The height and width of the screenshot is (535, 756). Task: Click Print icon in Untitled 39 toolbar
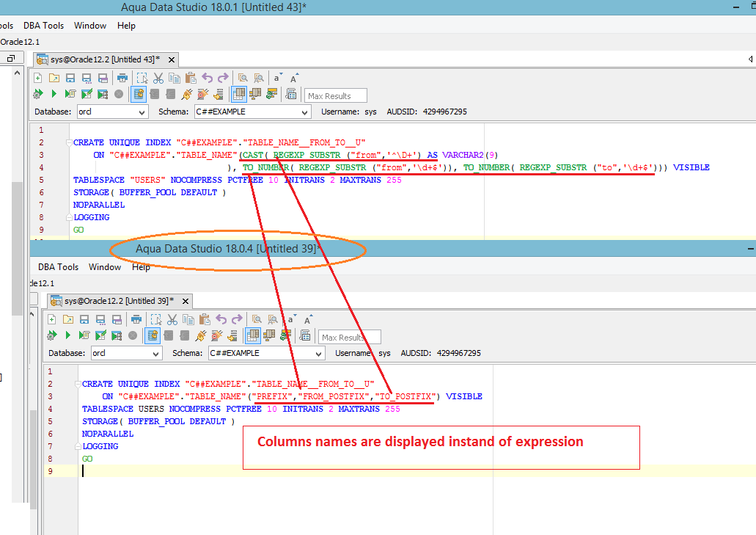point(136,319)
